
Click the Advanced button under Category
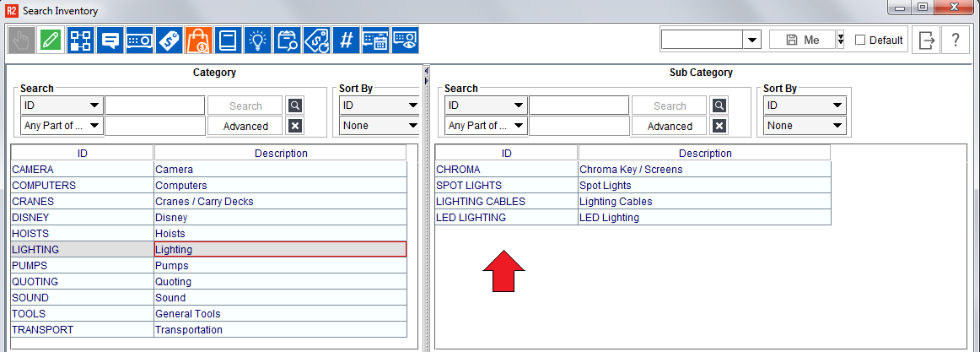(245, 126)
